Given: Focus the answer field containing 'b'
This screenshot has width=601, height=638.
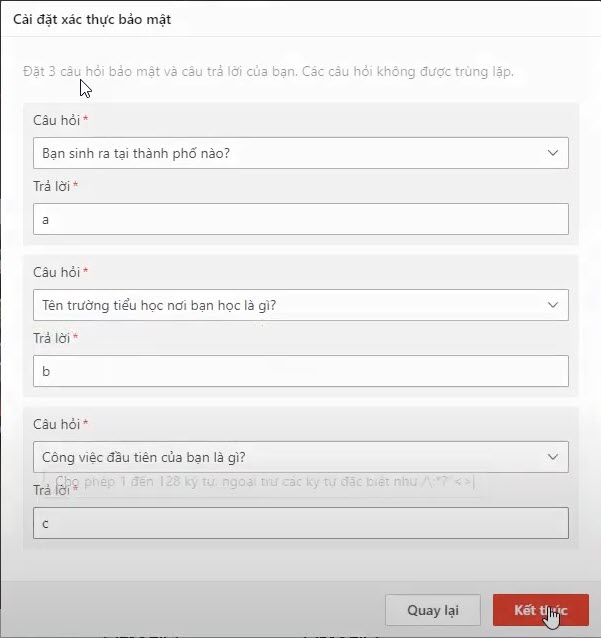Looking at the screenshot, I should pyautogui.click(x=300, y=371).
